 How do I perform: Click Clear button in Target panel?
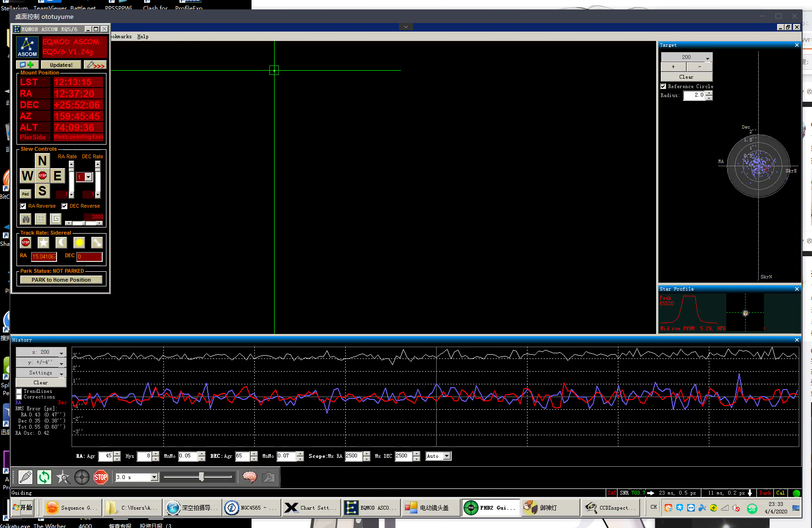(687, 77)
